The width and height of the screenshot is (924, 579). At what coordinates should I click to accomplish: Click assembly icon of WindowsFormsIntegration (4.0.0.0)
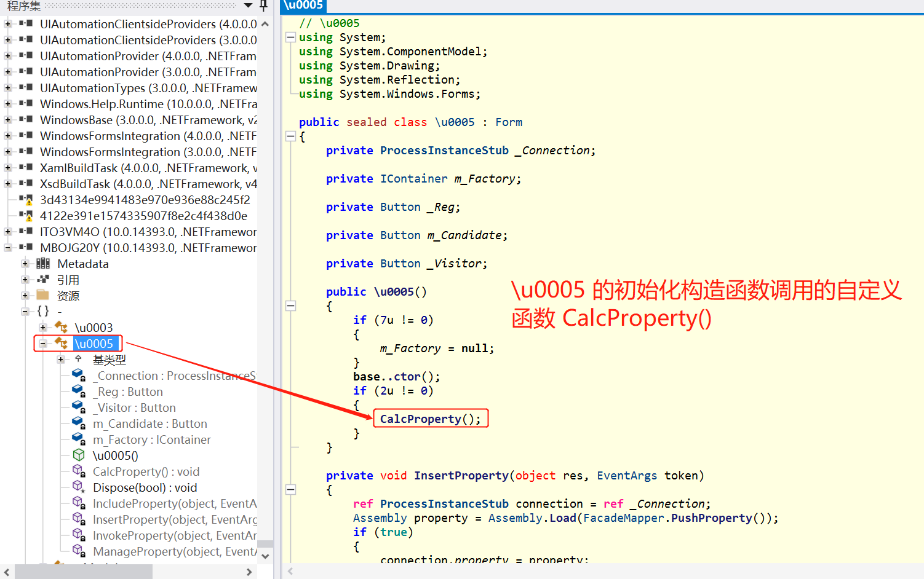pos(26,135)
